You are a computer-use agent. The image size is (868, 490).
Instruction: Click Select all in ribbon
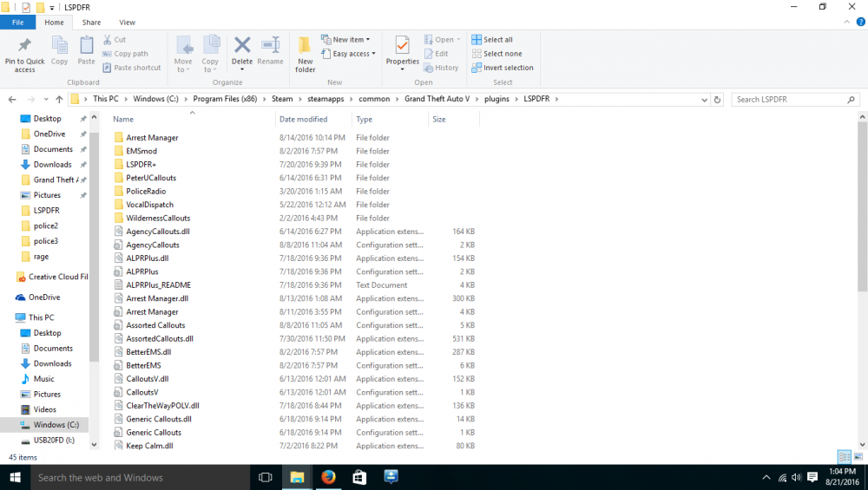(x=492, y=40)
